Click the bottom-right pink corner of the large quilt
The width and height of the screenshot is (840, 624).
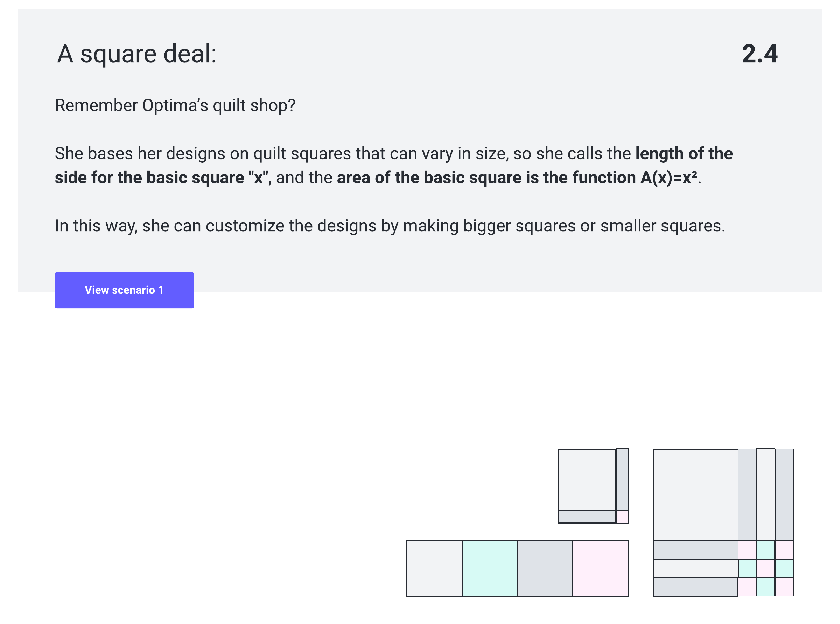pos(784,587)
